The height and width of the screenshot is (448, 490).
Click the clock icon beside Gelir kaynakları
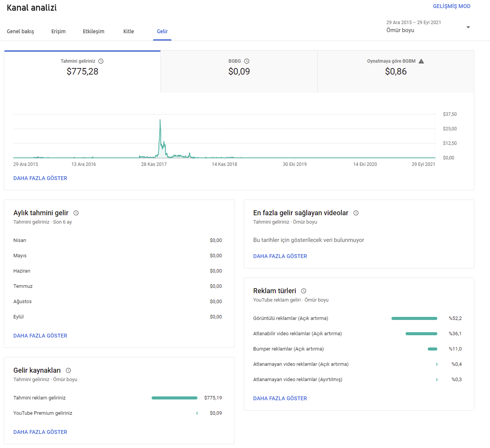(68, 370)
